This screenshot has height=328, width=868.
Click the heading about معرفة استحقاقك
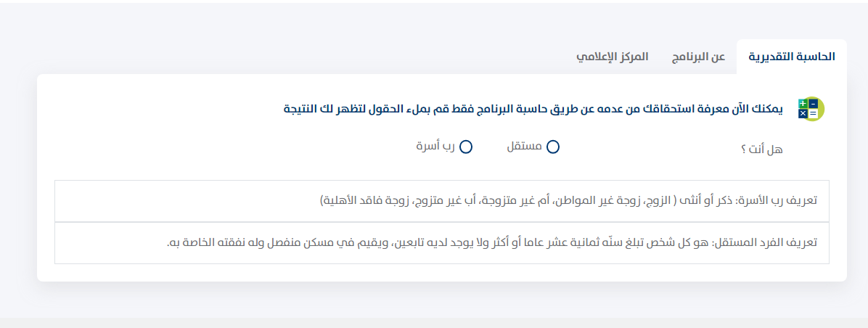click(534, 108)
